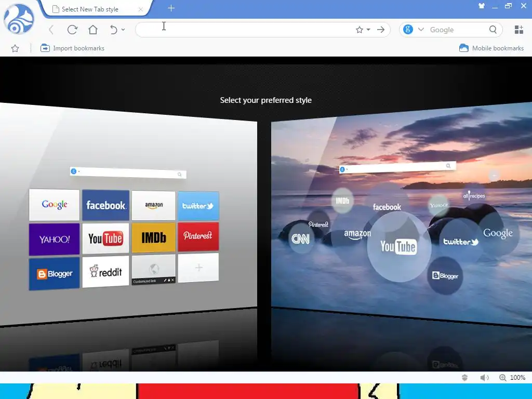
Task: Click the search box in wallpaper preview
Action: pos(397,167)
